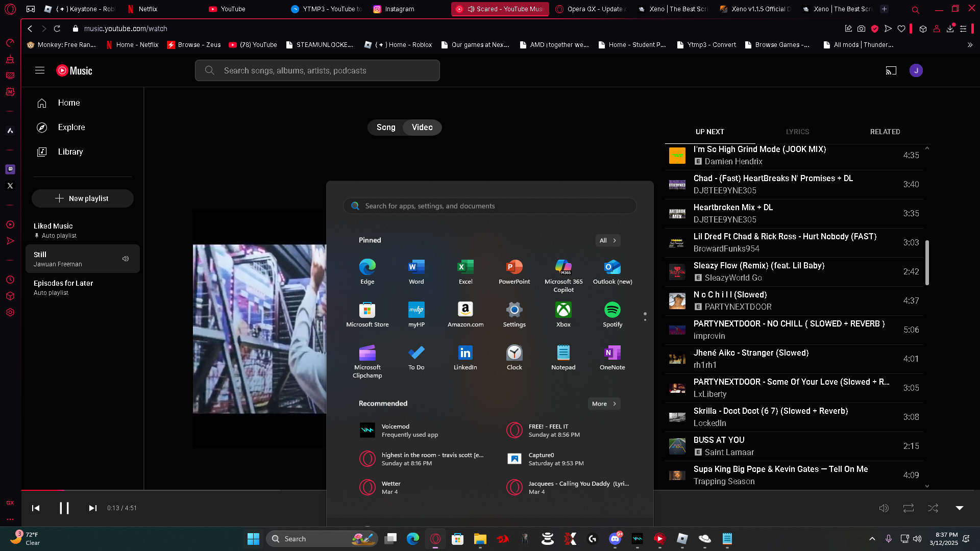Open the UP NEXT tab

coord(709,132)
